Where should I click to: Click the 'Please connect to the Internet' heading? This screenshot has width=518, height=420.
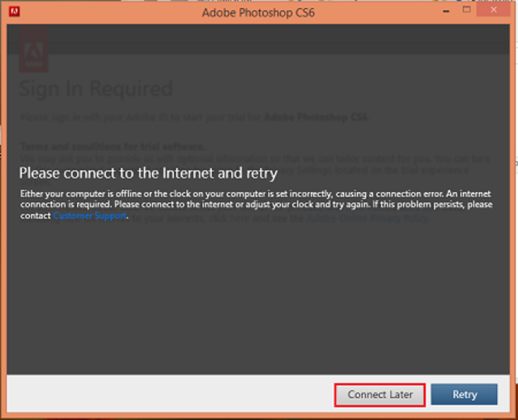pyautogui.click(x=148, y=173)
